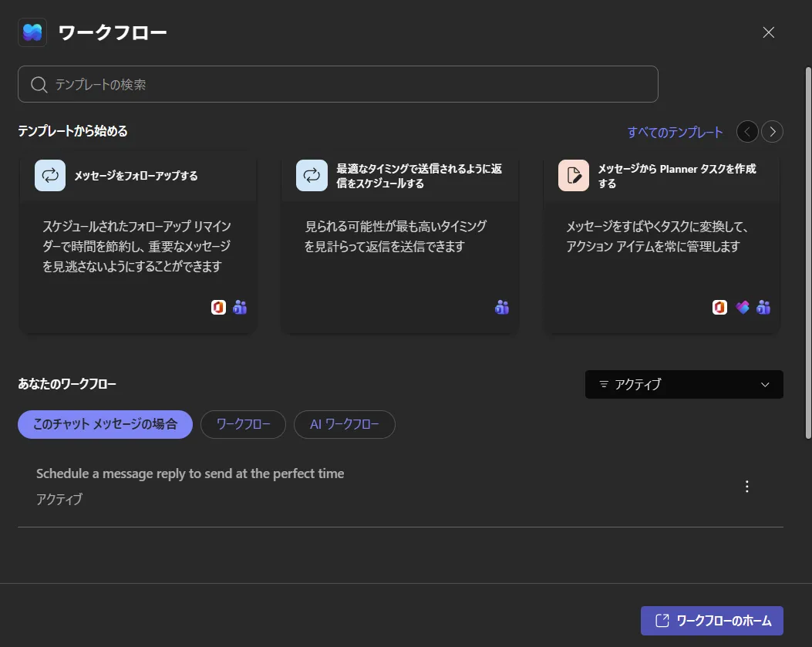Open the more options menu for the workflow
The height and width of the screenshot is (647, 812).
click(746, 486)
